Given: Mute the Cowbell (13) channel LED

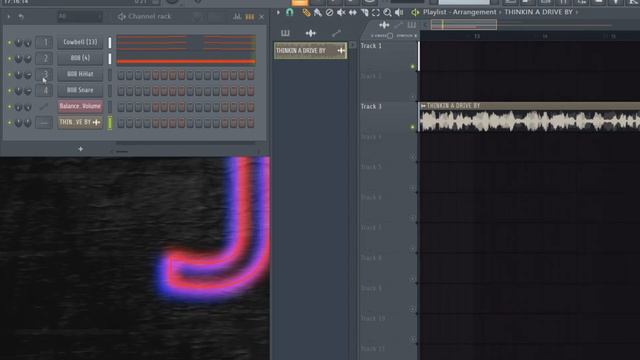Looking at the screenshot, I should pyautogui.click(x=9, y=42).
